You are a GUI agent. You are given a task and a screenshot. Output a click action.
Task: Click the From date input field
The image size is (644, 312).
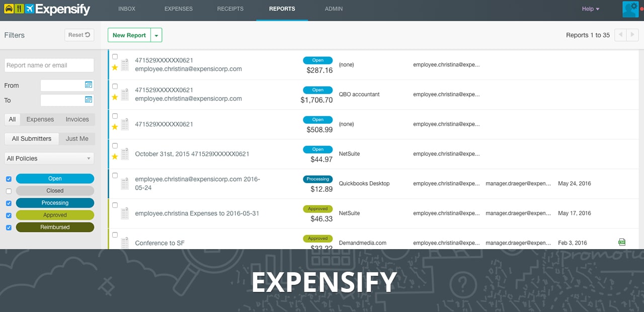[67, 85]
